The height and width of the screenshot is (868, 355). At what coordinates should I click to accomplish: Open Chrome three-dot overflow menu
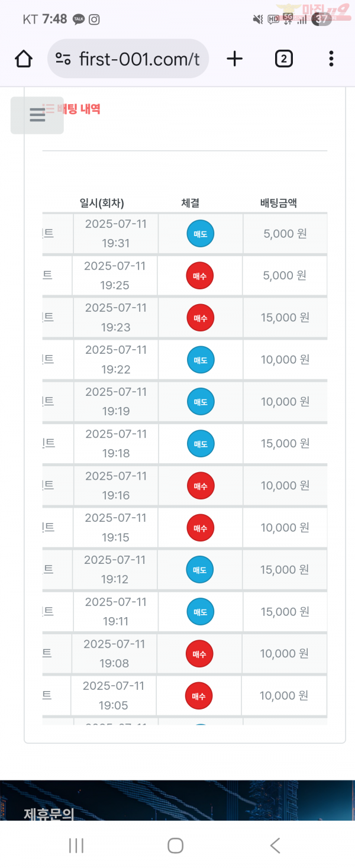(331, 59)
